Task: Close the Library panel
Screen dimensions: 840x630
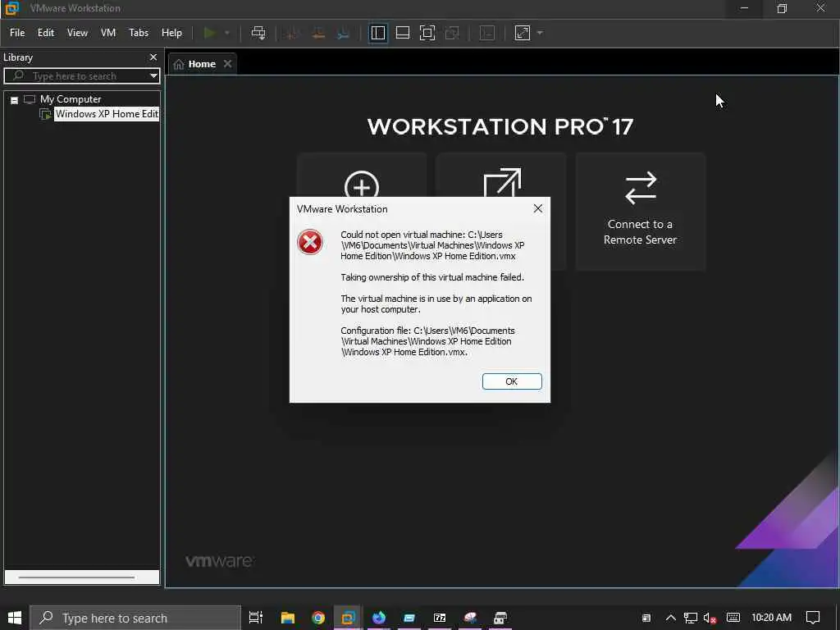Action: tap(153, 57)
